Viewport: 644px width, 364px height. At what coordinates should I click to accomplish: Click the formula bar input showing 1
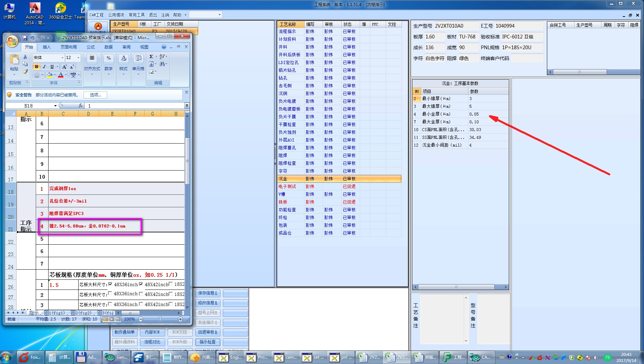[x=135, y=106]
